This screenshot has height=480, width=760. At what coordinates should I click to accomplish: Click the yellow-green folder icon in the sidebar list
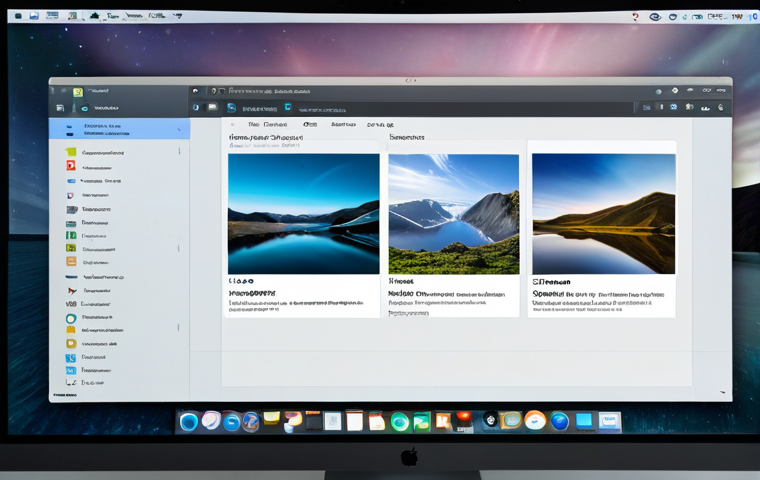71,152
